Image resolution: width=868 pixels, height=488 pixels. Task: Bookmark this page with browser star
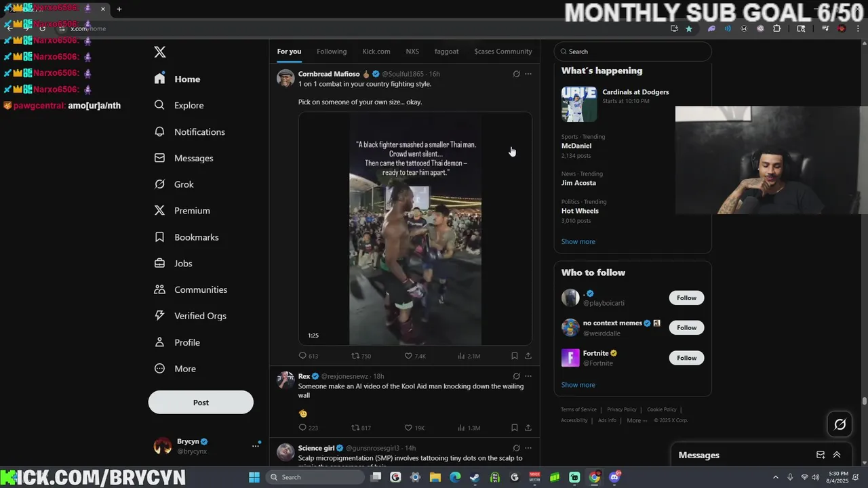pyautogui.click(x=689, y=28)
